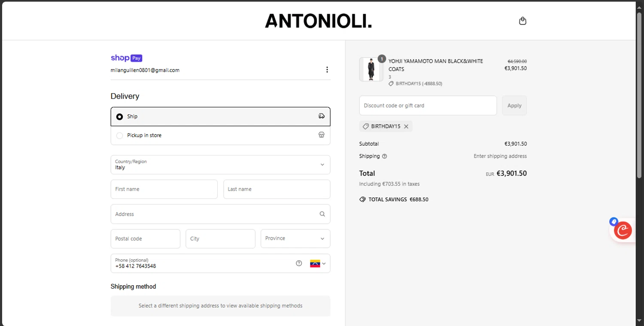Select the Ship radio button
The height and width of the screenshot is (326, 644).
[120, 116]
